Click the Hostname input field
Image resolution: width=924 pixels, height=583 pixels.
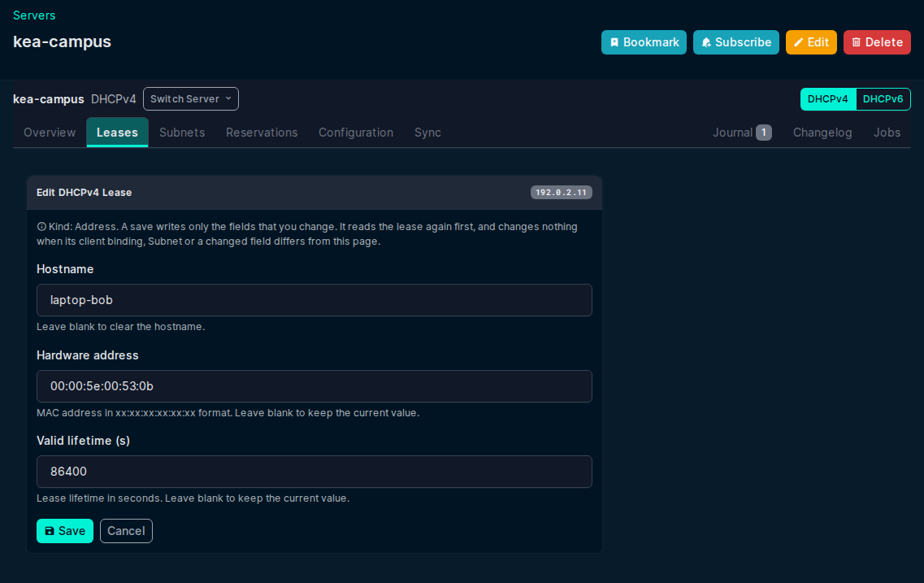[314, 300]
